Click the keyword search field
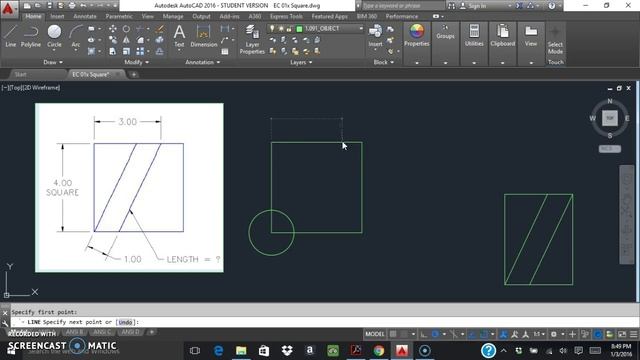The height and width of the screenshot is (360, 640). click(403, 6)
